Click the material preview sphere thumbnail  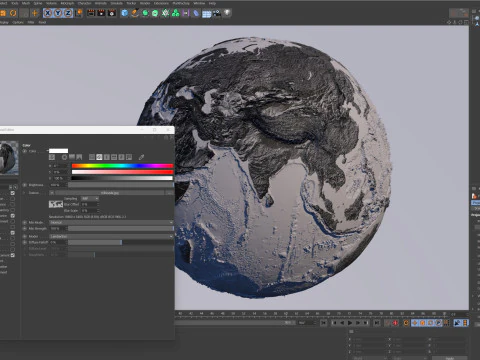pyautogui.click(x=9, y=157)
